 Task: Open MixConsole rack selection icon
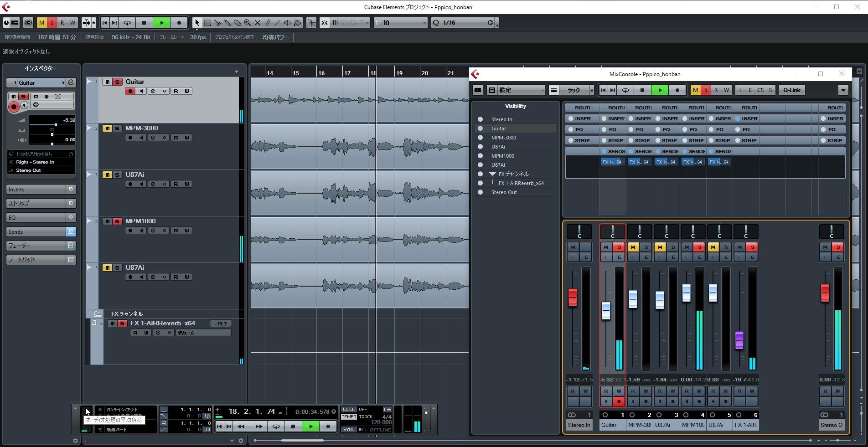click(554, 90)
